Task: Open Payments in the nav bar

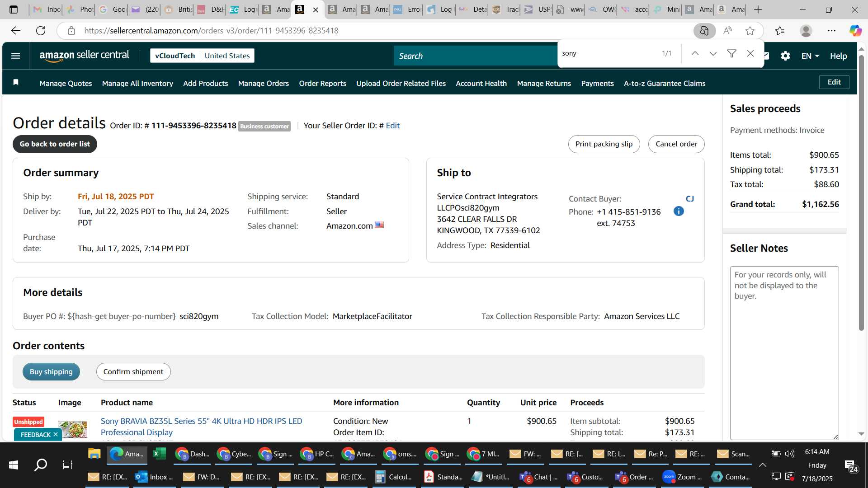Action: point(597,83)
